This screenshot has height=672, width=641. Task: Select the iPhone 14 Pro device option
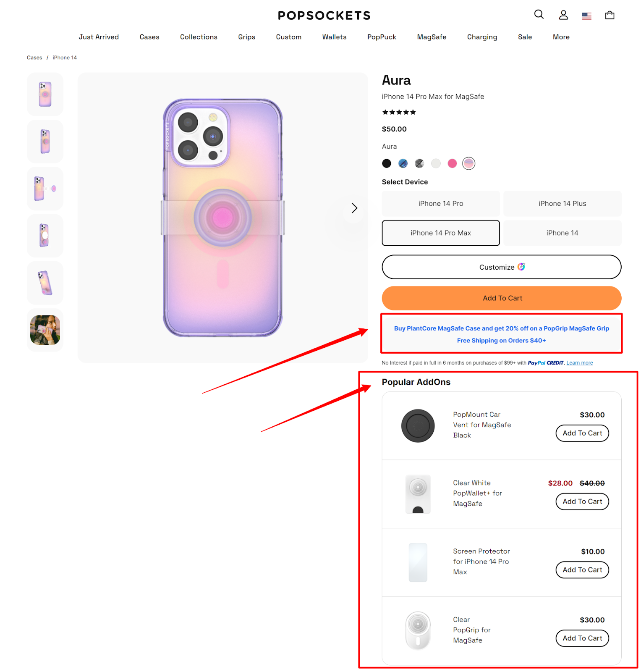[440, 204]
